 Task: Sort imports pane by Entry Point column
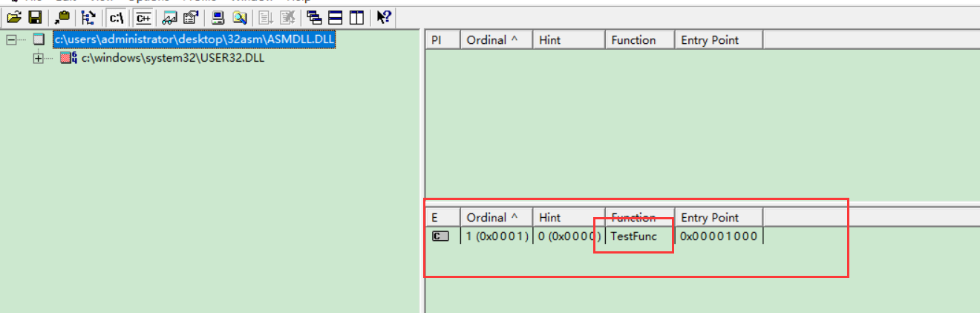719,40
